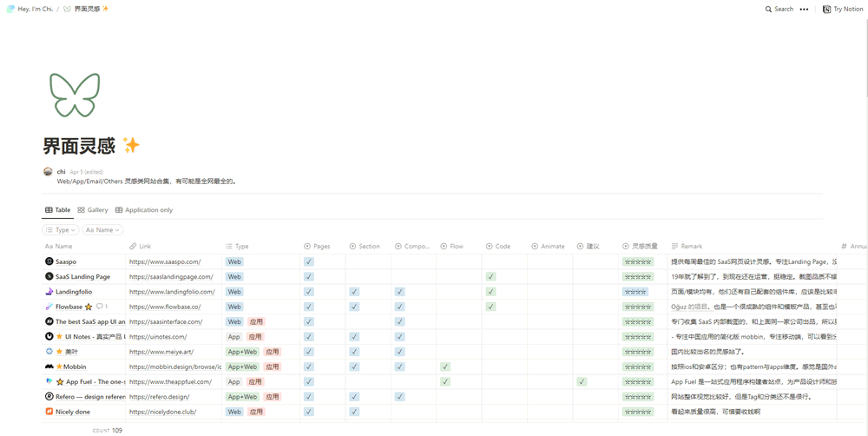The width and height of the screenshot is (868, 436).
Task: Toggle Component checkbox in Refero row
Action: point(399,397)
